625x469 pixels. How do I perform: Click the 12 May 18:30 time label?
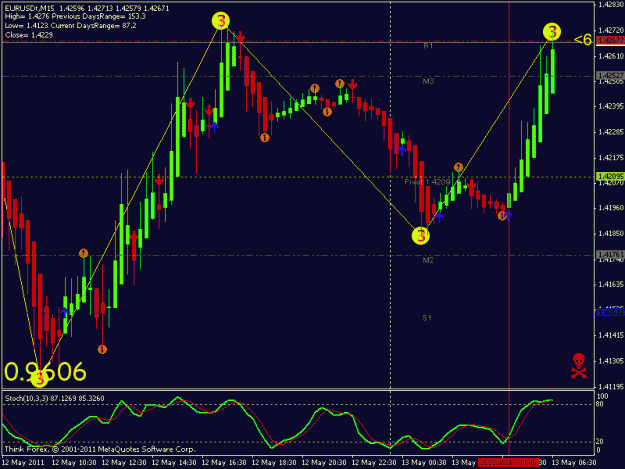[274, 463]
